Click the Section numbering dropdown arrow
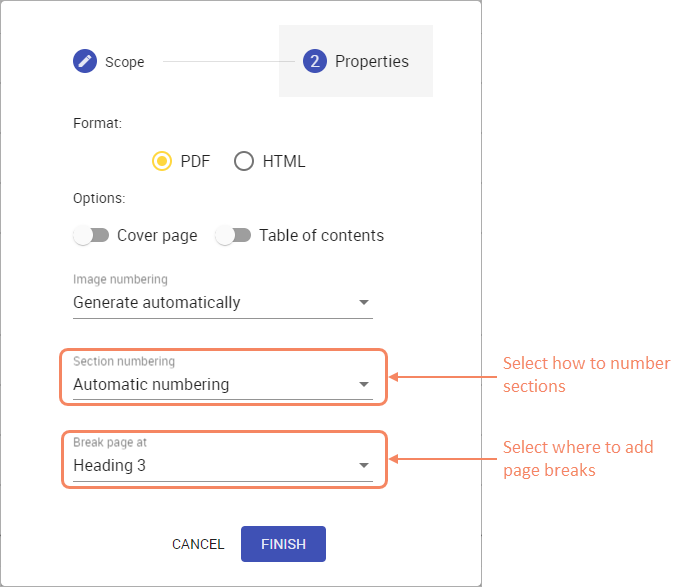This screenshot has width=694, height=587. pos(364,384)
